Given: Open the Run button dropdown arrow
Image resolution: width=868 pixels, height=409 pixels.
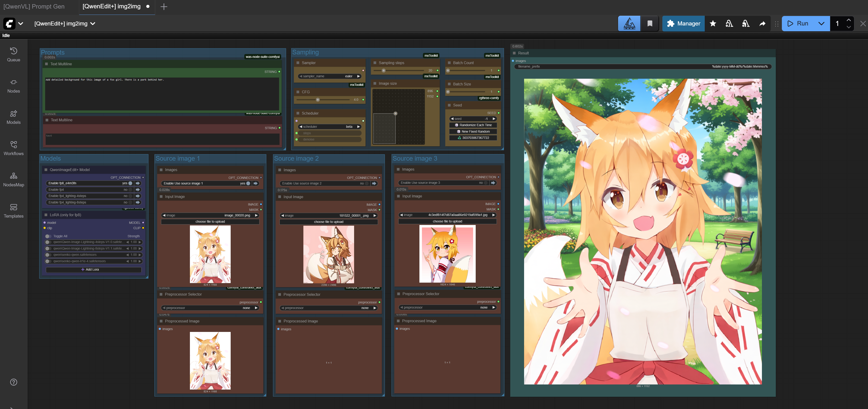Looking at the screenshot, I should (821, 24).
